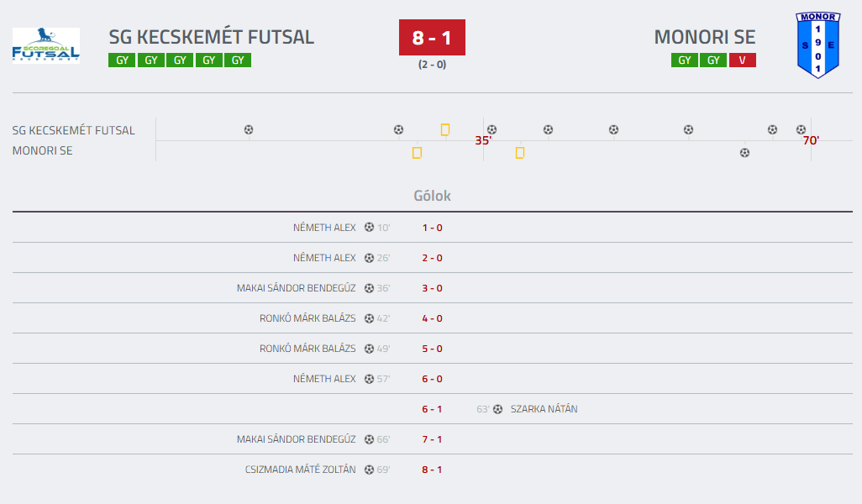Click the ball icon next to Csizmadia Máté Zoltán
Image resolution: width=862 pixels, height=504 pixels.
click(x=369, y=470)
